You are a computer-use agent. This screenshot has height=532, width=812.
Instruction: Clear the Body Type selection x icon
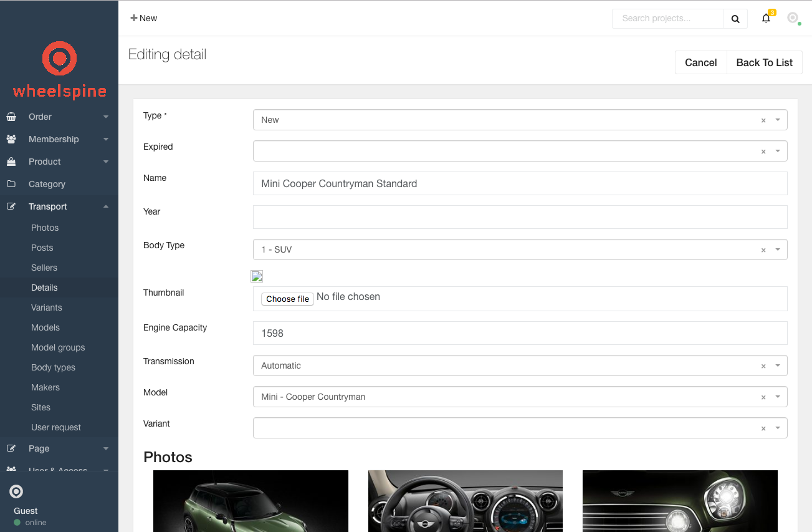tap(763, 250)
